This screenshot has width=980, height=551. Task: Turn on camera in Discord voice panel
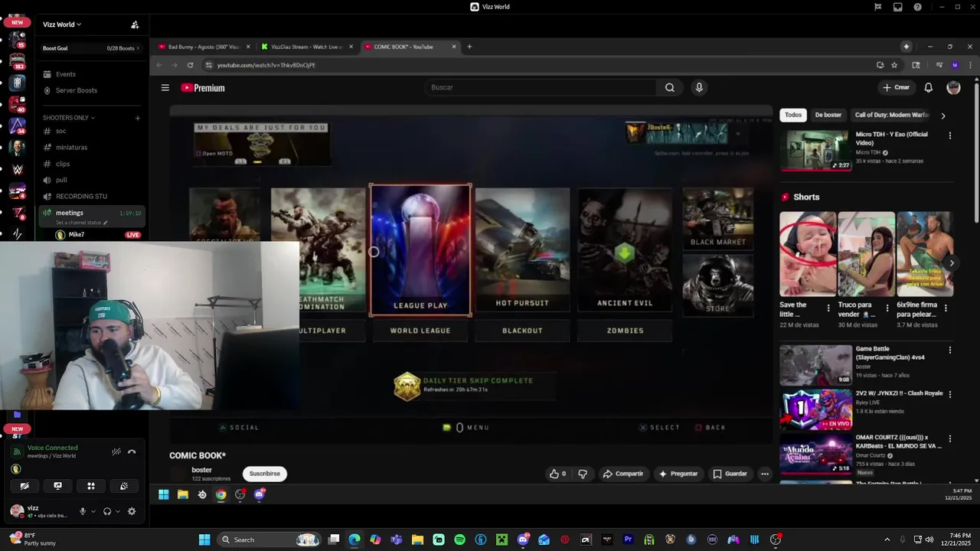coord(24,486)
